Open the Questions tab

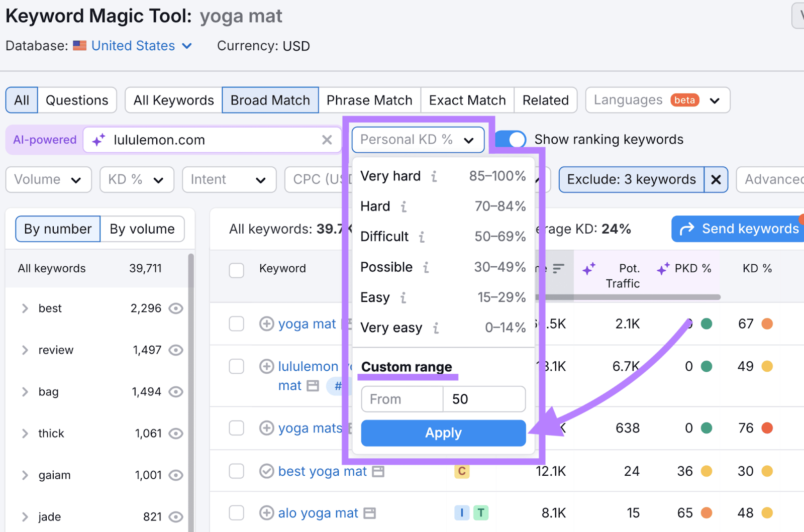coord(77,100)
